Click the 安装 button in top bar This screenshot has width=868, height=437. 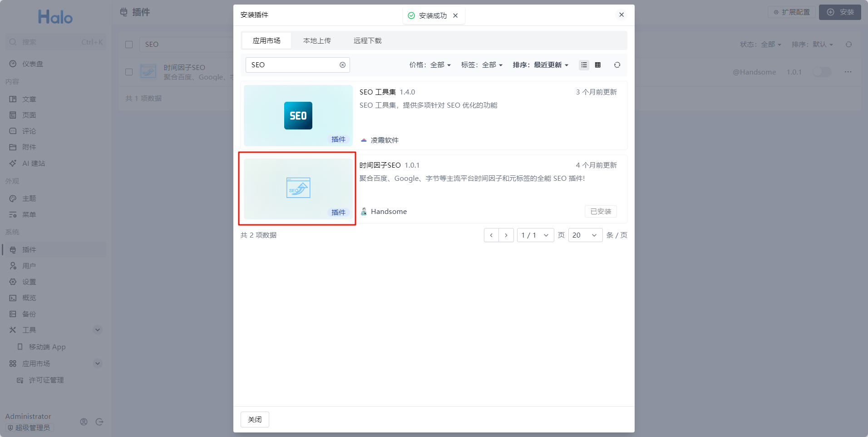tap(840, 12)
